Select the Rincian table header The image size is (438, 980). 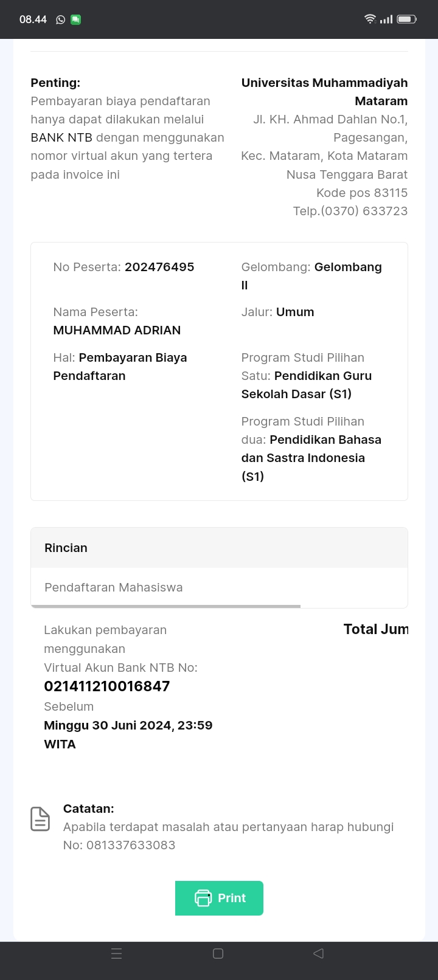click(x=219, y=548)
